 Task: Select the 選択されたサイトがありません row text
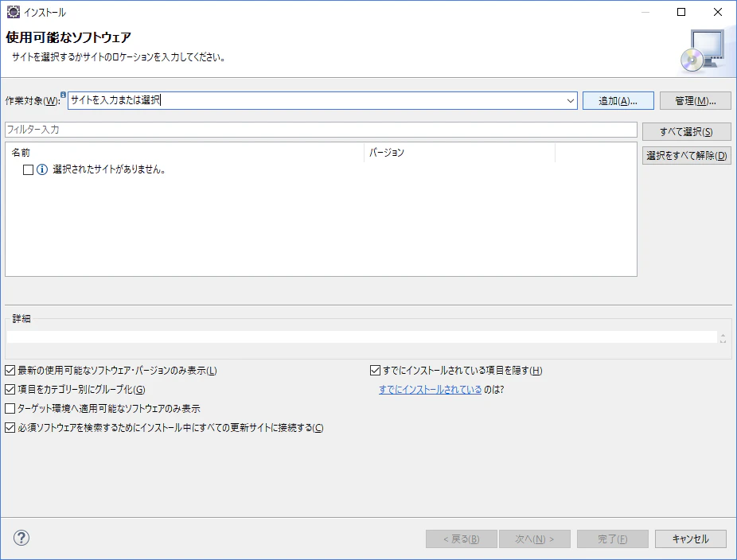[x=109, y=169]
